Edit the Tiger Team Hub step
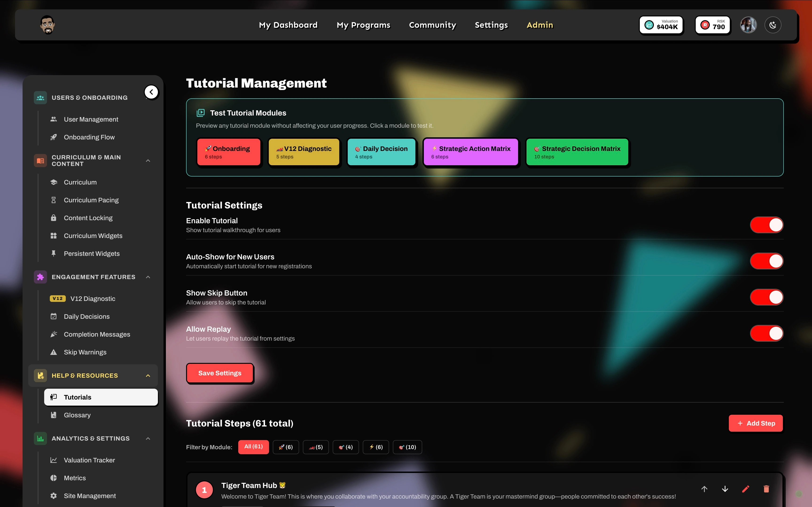This screenshot has height=507, width=812. (746, 489)
